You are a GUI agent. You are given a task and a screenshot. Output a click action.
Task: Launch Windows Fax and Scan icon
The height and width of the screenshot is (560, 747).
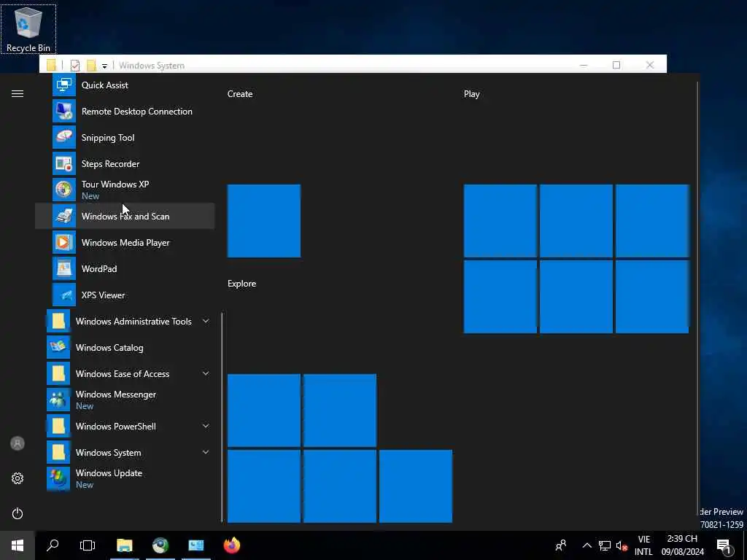click(x=64, y=216)
